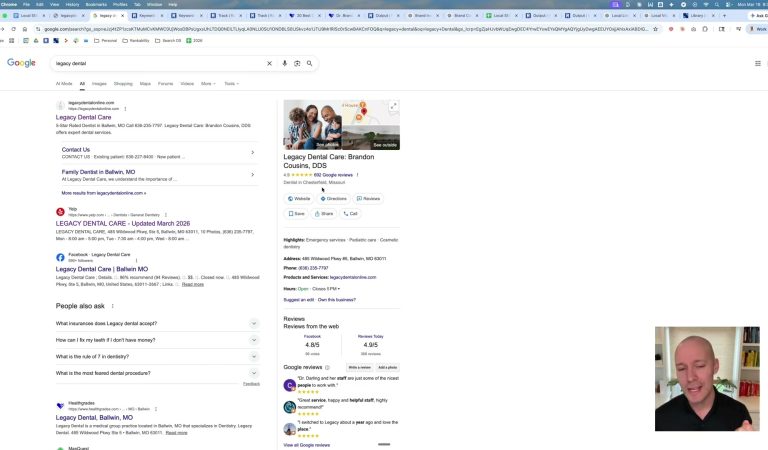Open the Tools dropdown
Viewport: 768px width, 450px height.
232,84
